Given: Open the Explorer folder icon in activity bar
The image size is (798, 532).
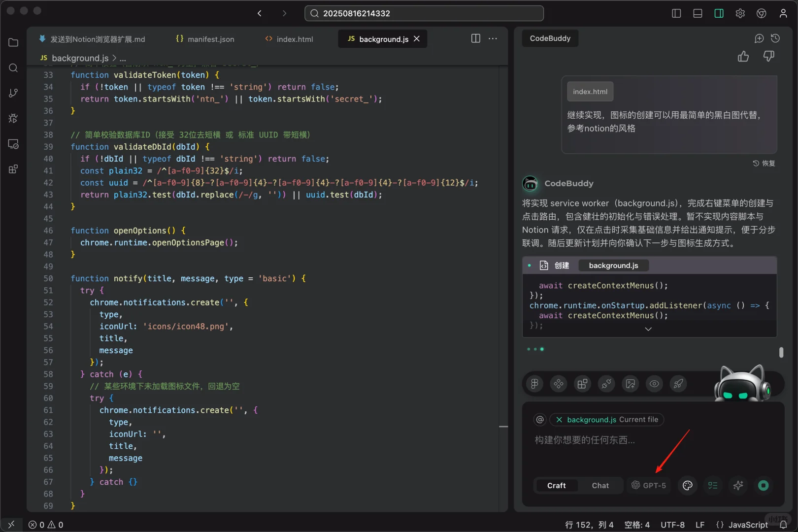Looking at the screenshot, I should pos(13,42).
